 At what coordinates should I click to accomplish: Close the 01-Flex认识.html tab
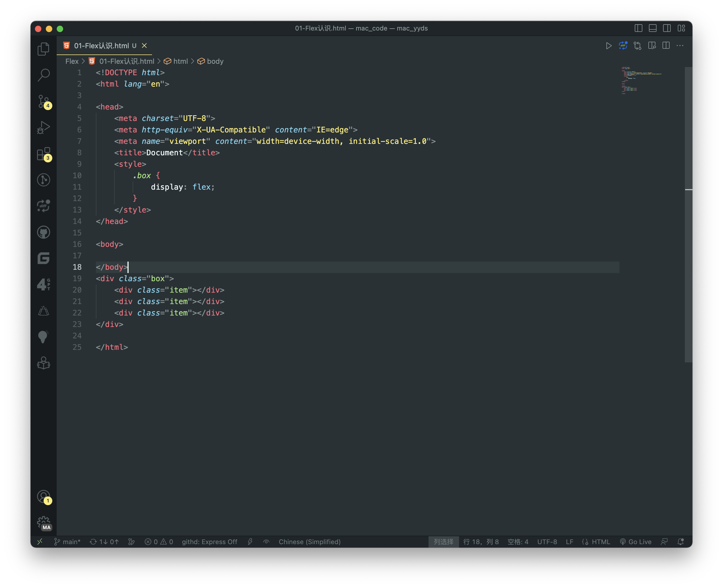pyautogui.click(x=144, y=46)
